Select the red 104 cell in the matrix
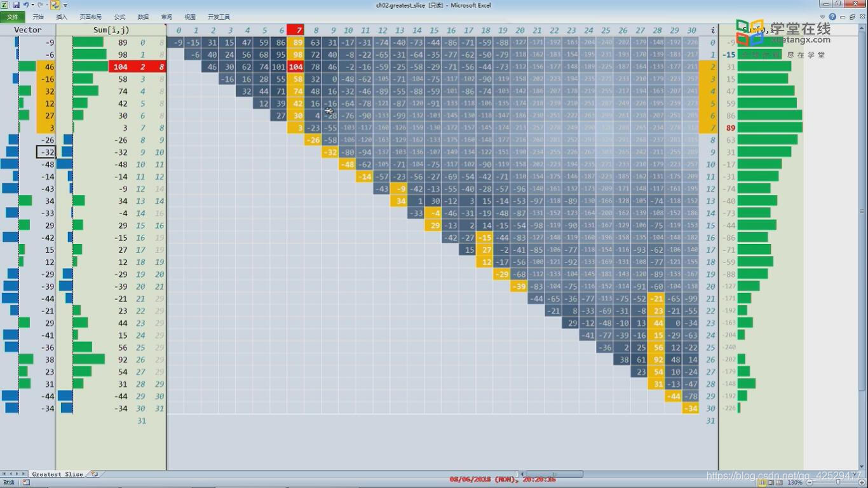The width and height of the screenshot is (868, 488). coord(295,67)
